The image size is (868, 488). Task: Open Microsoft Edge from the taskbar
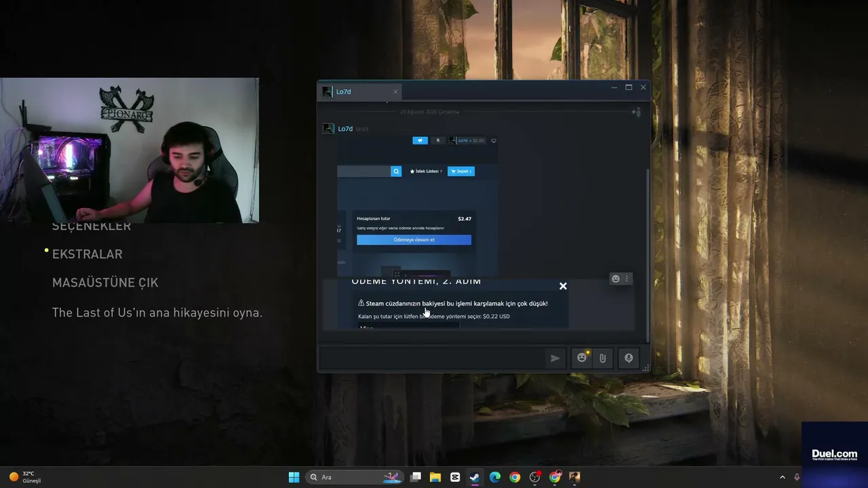point(495,477)
